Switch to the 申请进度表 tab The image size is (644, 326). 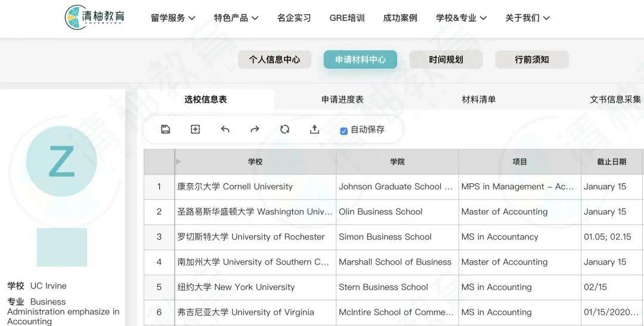click(x=342, y=99)
